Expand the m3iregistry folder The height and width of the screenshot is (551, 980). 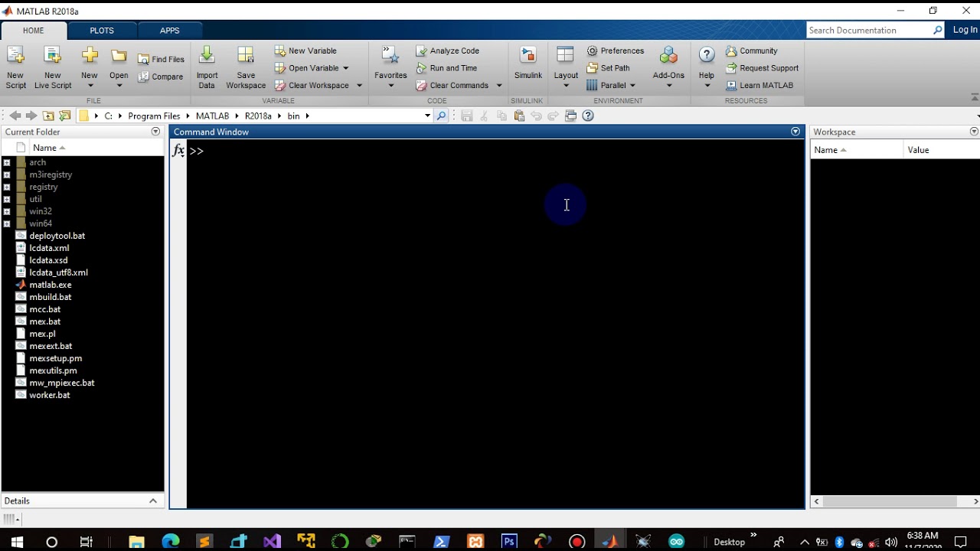click(x=7, y=174)
